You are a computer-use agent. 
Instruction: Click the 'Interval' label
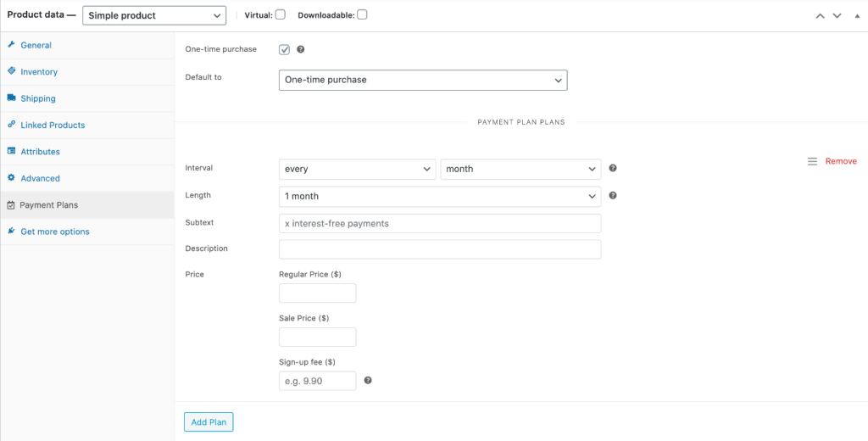click(198, 167)
